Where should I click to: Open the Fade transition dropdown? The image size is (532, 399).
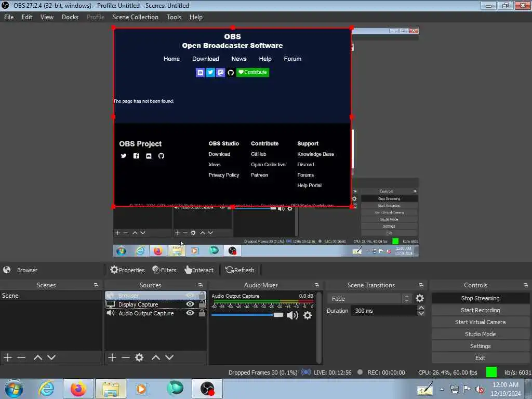click(369, 299)
